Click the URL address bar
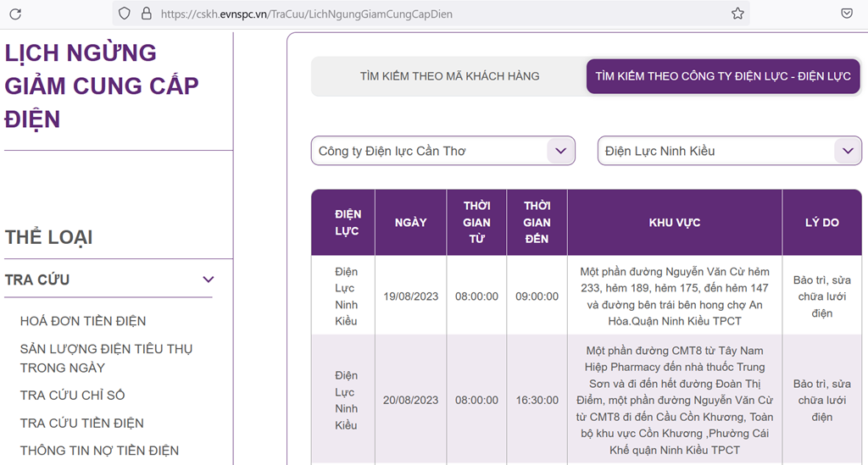 [424, 14]
